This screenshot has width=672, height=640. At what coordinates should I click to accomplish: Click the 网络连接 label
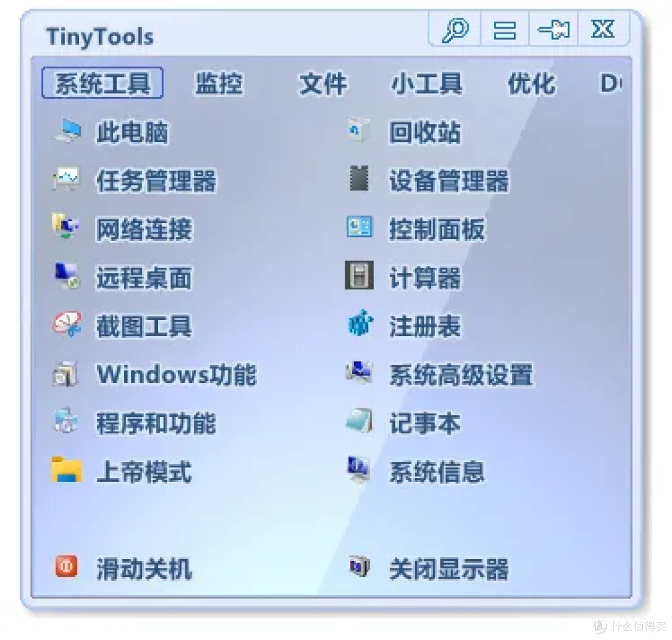144,229
